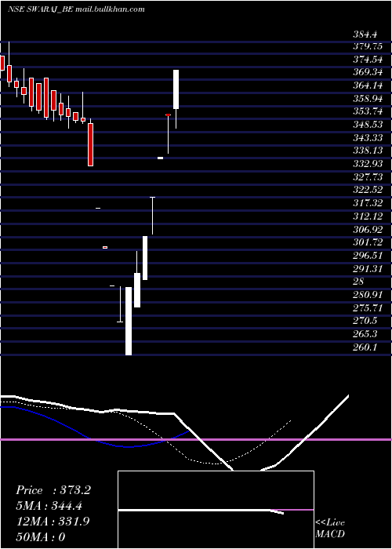
Task: Click the 296.51 price level
Action: [368, 255]
